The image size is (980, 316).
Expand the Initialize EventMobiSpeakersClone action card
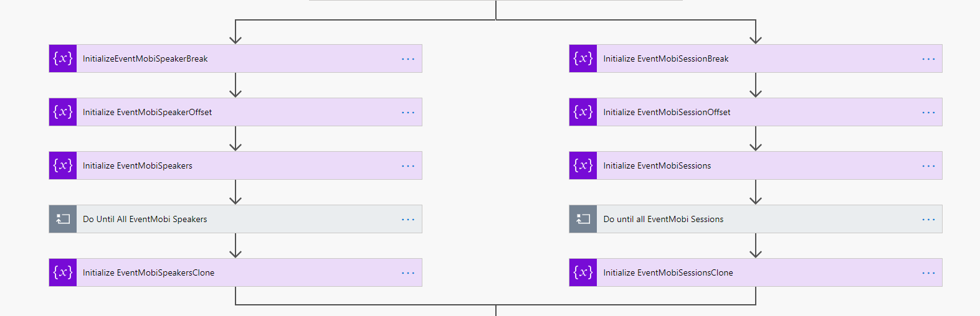pos(235,272)
